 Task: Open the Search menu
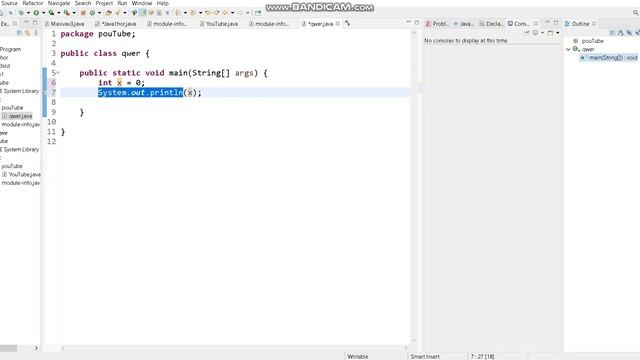click(83, 3)
